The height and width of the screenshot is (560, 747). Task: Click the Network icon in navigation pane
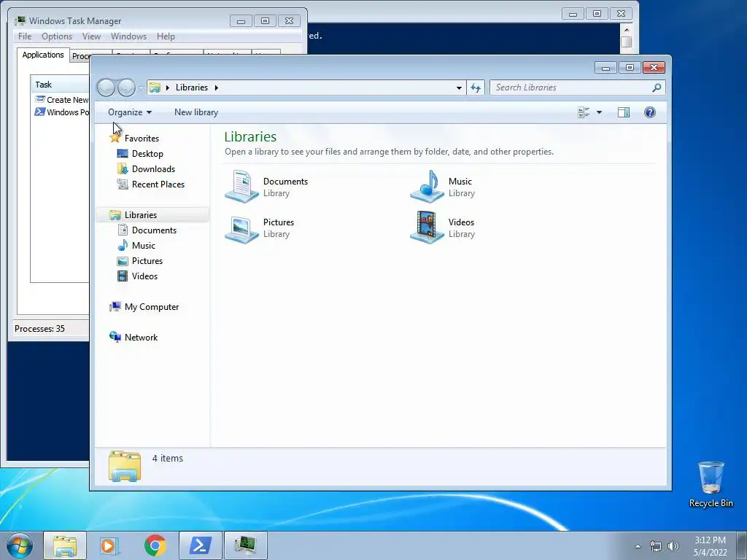tap(115, 337)
